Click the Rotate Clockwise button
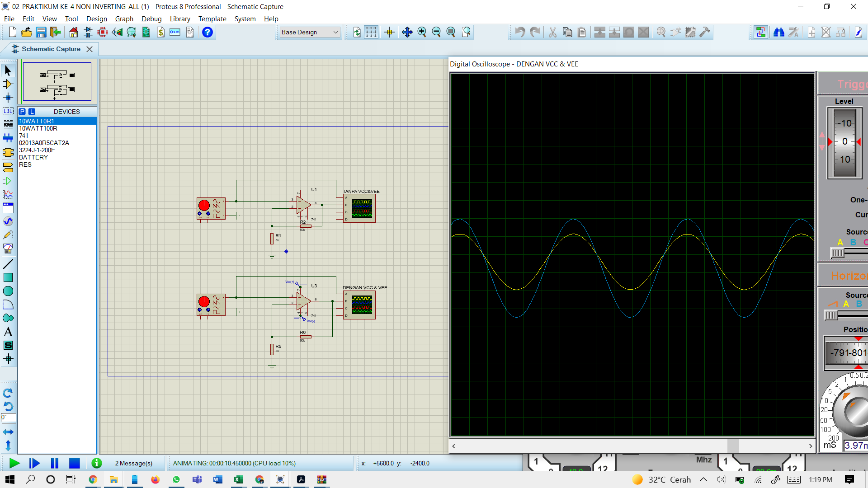The image size is (868, 488). pos(8,393)
